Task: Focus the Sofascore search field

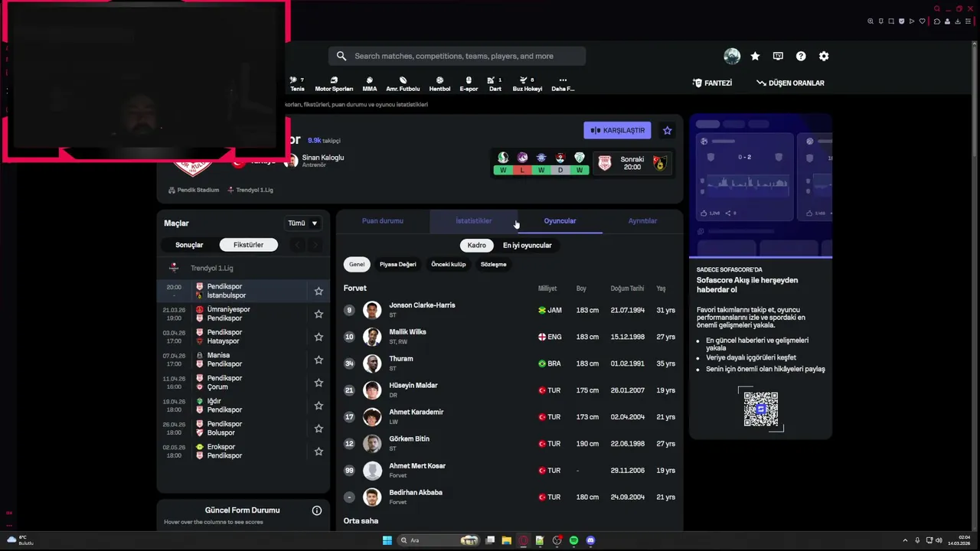Action: [x=457, y=56]
